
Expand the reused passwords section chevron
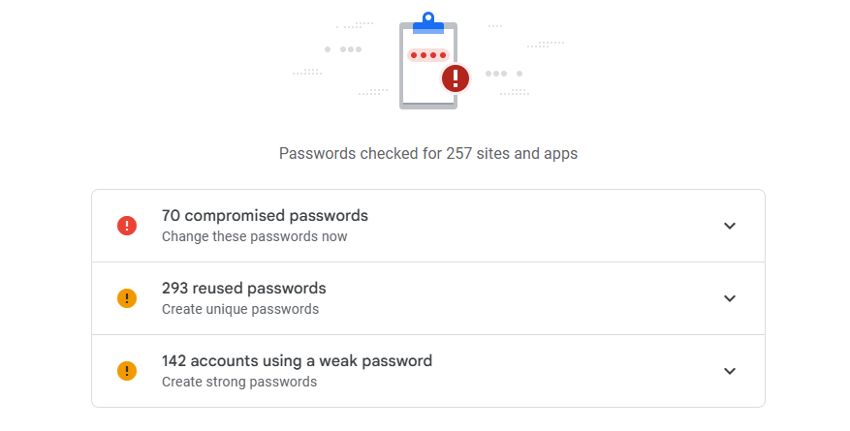coord(730,298)
